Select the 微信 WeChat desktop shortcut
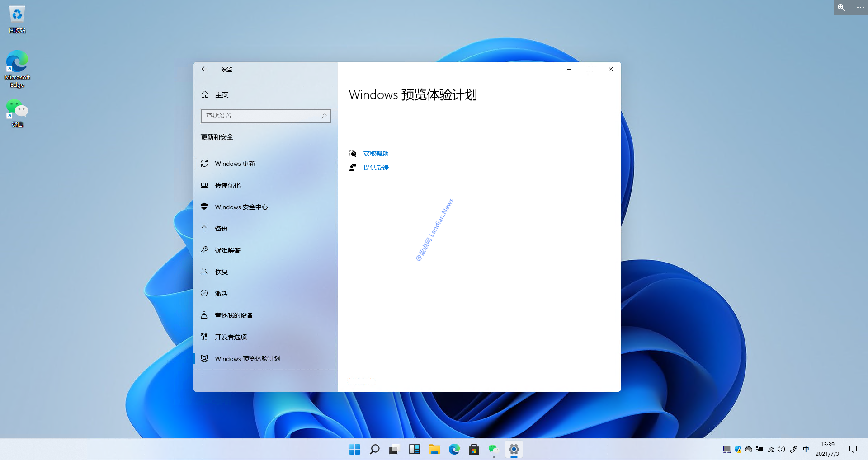The image size is (868, 460). (17, 113)
